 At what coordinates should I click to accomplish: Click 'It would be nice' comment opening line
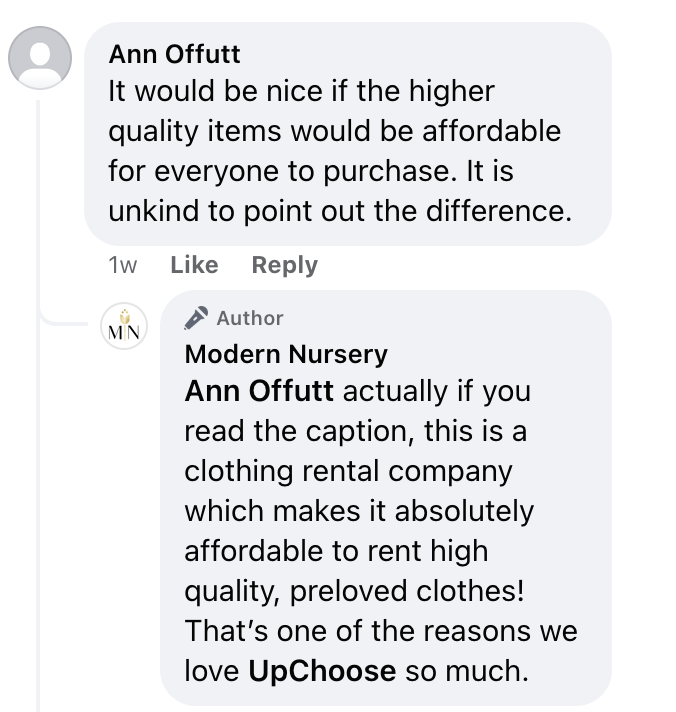301,91
